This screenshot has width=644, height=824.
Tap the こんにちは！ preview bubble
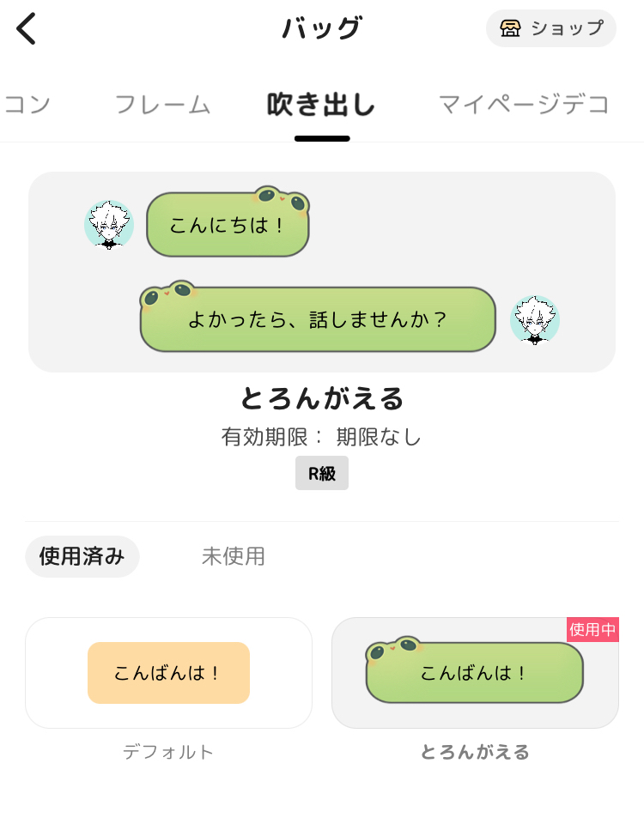228,226
